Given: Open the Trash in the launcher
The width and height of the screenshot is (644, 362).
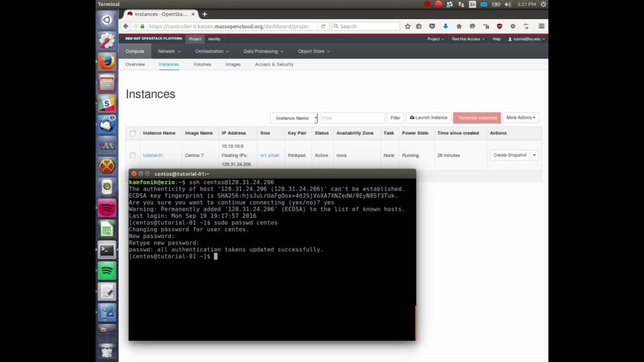Looking at the screenshot, I should [x=107, y=350].
